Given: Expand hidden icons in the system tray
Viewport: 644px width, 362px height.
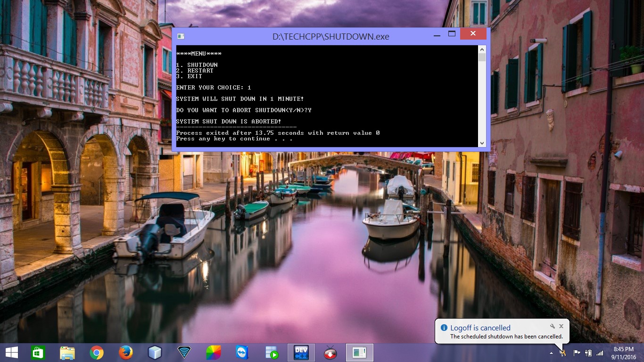Looking at the screenshot, I should click(552, 353).
